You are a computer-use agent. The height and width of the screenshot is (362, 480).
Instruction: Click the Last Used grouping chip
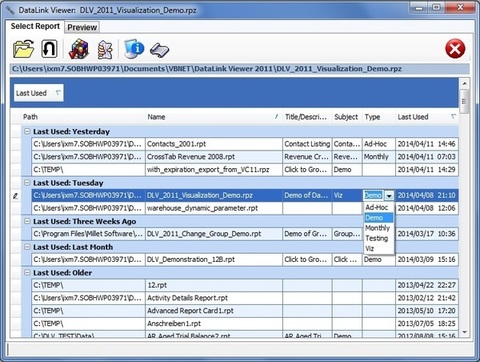point(38,93)
